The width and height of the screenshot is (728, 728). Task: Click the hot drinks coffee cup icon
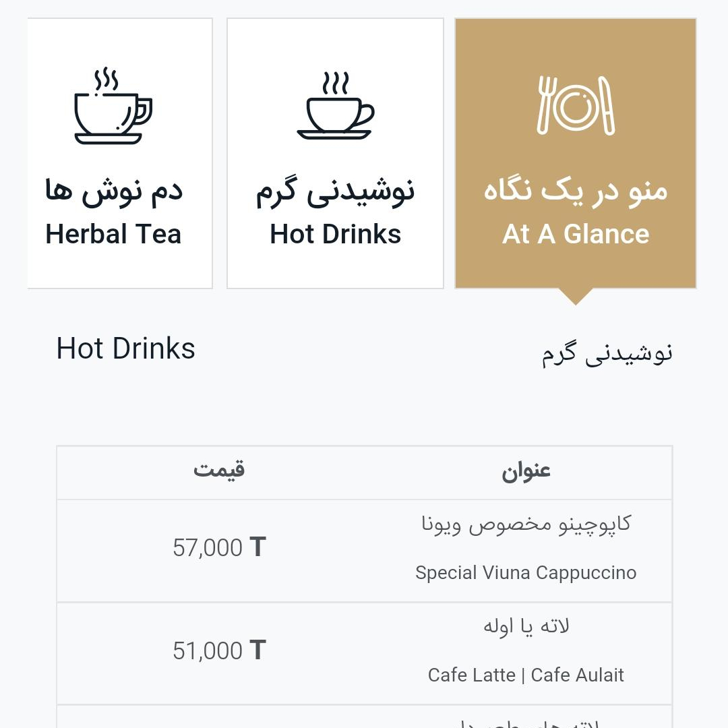tap(335, 105)
